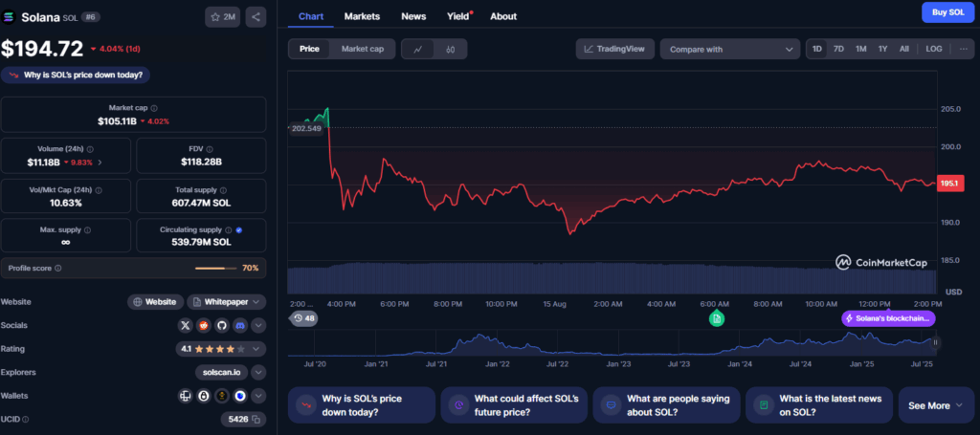Click the info icon beside Total supply
This screenshot has width=980, height=435.
point(223,189)
